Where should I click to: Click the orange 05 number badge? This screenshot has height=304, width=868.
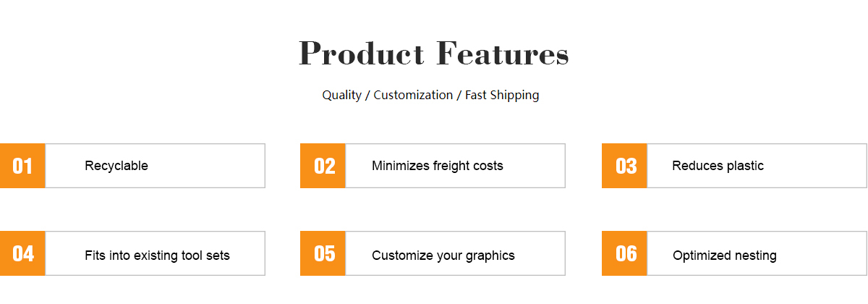(323, 253)
